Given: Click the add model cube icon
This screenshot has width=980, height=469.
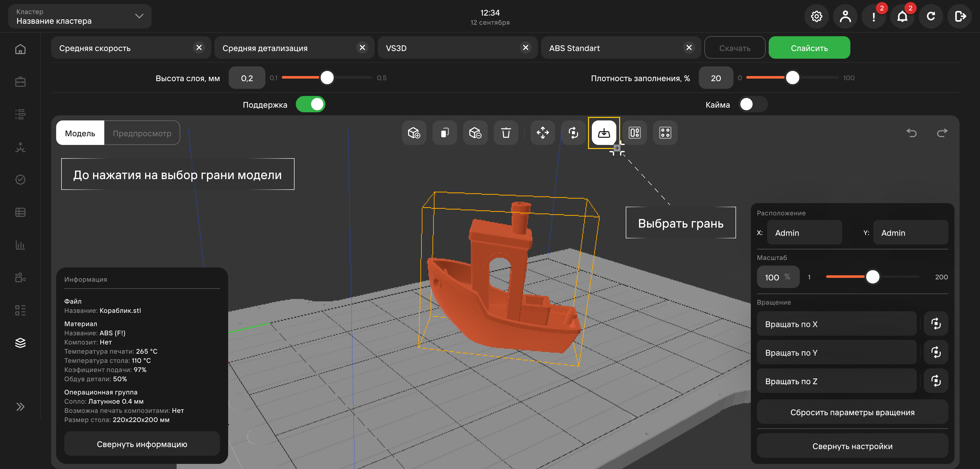Looking at the screenshot, I should pyautogui.click(x=414, y=133).
